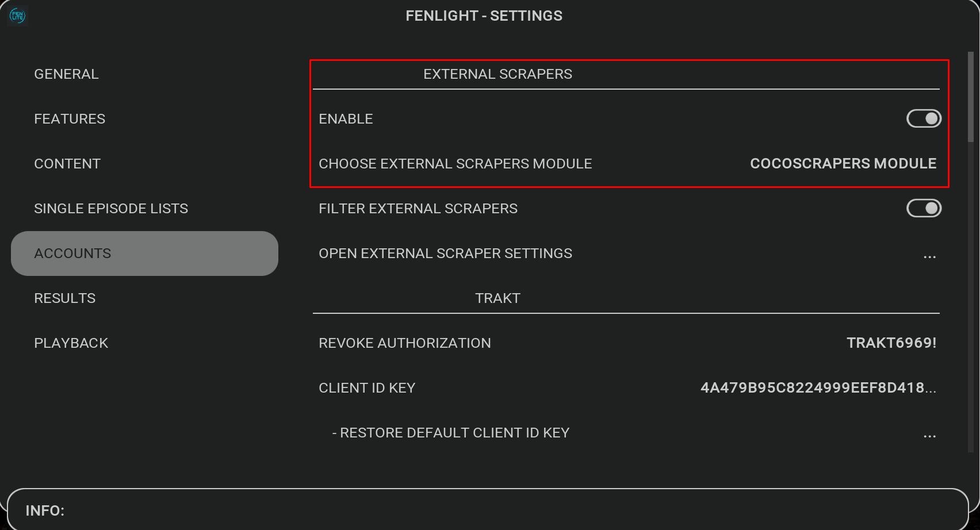Open the Choose External Scrapers Module selector
980x530 pixels.
455,164
